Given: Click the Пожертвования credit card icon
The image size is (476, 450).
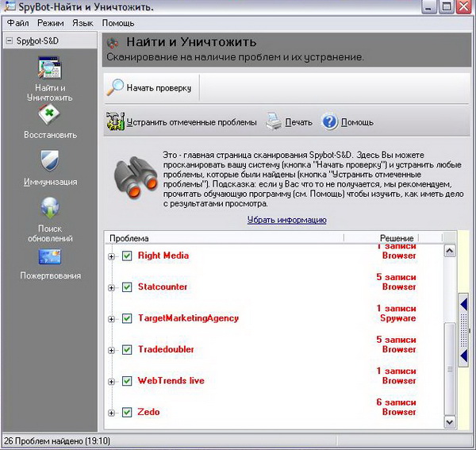Looking at the screenshot, I should click(x=50, y=257).
